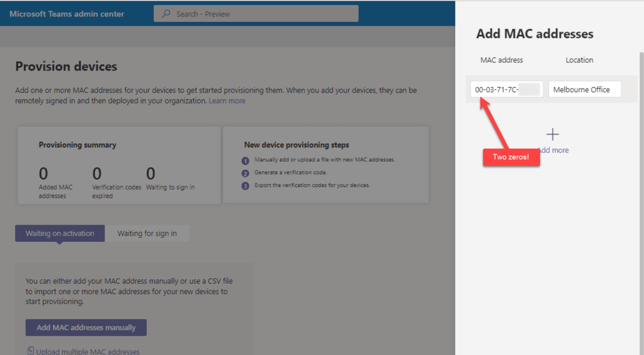Open Upload multiple MAC addresses link
The image size is (644, 355).
tap(88, 351)
